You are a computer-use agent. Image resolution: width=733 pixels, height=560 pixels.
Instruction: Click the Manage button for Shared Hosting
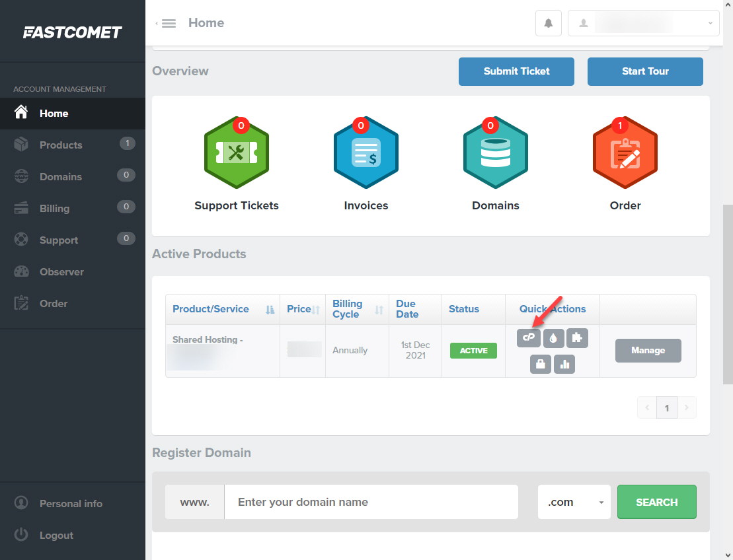click(x=648, y=350)
